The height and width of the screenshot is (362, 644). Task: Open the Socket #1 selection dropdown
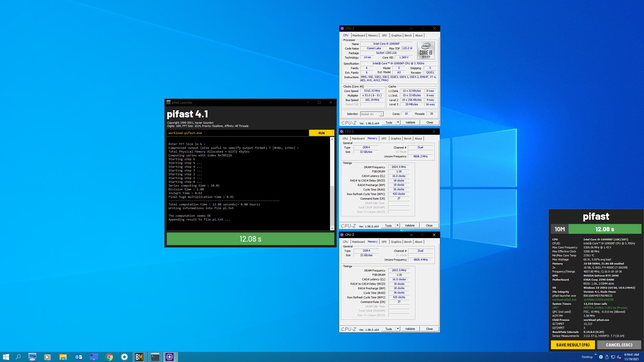381,114
